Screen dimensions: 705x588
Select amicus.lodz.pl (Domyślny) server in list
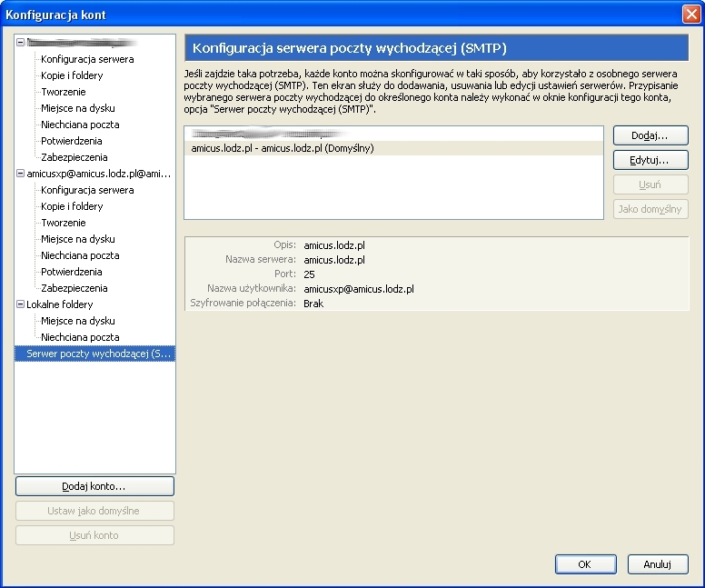[x=283, y=148]
